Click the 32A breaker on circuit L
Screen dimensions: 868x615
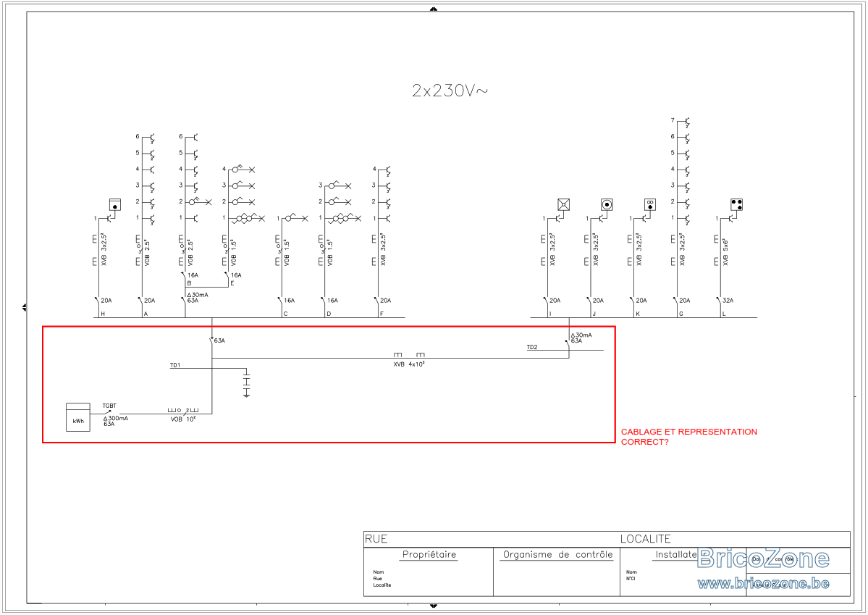click(725, 301)
